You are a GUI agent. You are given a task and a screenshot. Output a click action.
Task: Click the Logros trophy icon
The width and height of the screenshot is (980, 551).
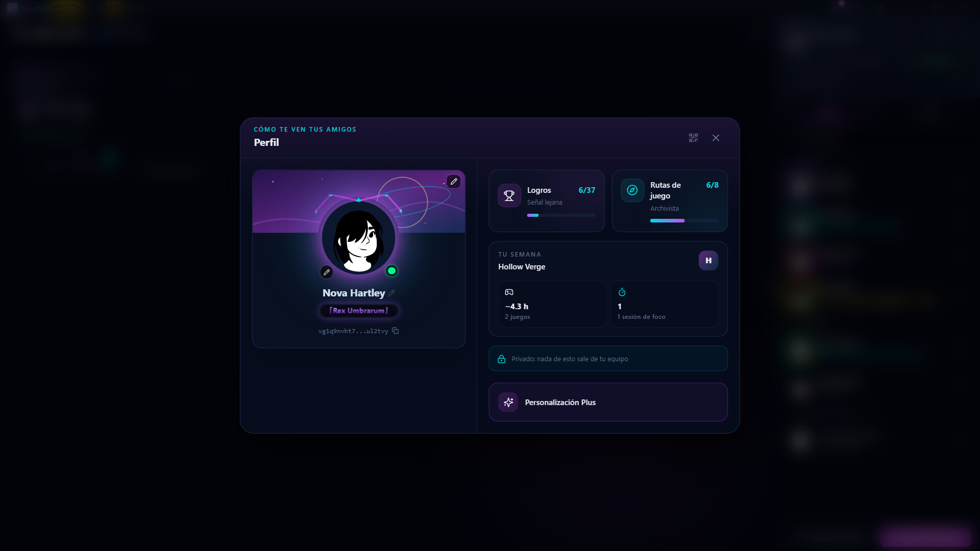509,195
